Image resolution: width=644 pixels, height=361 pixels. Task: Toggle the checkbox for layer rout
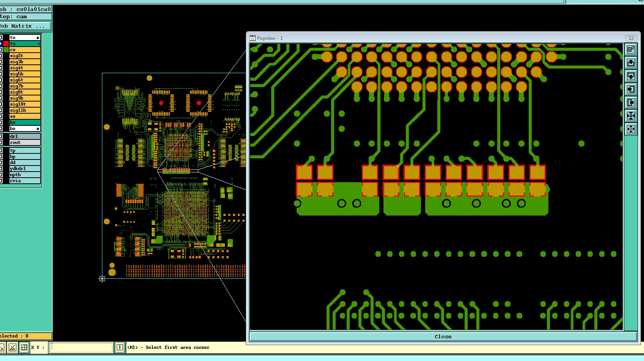point(1,142)
